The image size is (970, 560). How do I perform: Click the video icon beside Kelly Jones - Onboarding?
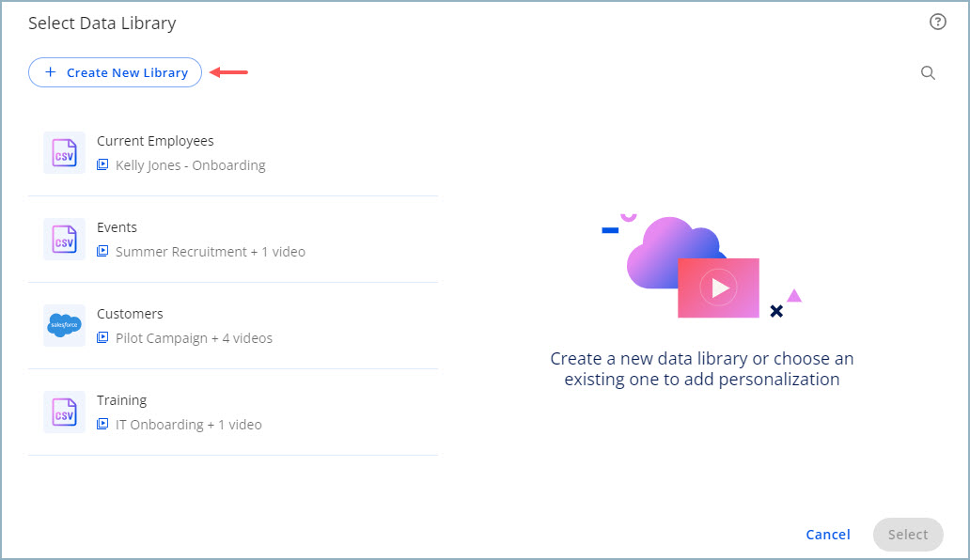tap(103, 164)
